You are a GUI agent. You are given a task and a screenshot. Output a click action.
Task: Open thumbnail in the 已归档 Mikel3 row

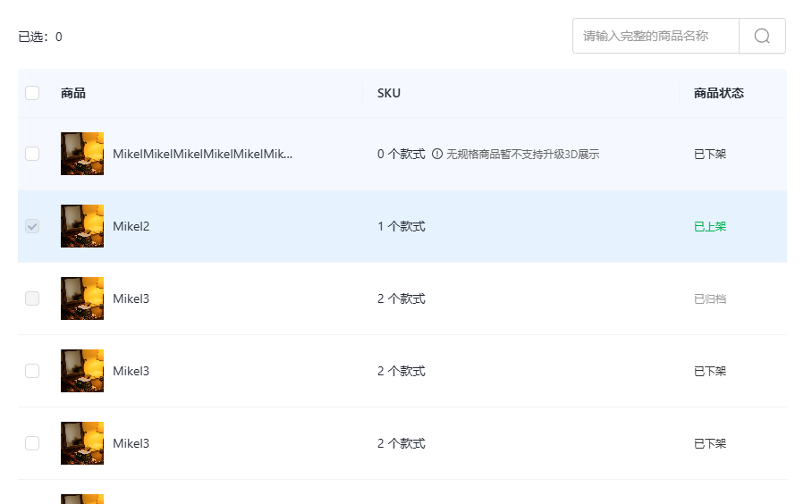point(81,298)
